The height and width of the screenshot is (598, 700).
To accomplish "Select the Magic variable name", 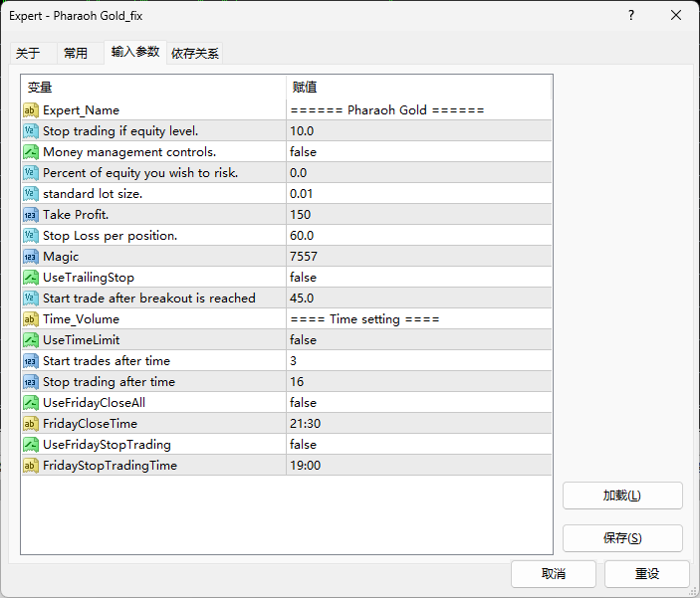I will [x=61, y=257].
